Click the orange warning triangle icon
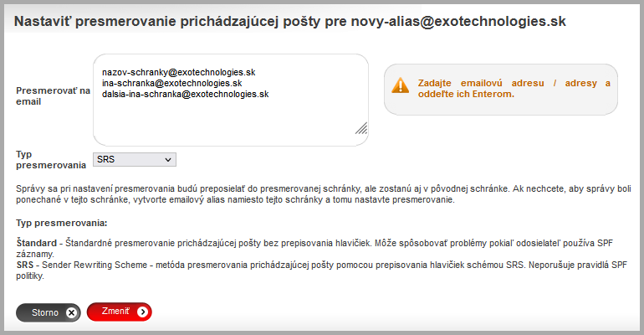 (400, 85)
